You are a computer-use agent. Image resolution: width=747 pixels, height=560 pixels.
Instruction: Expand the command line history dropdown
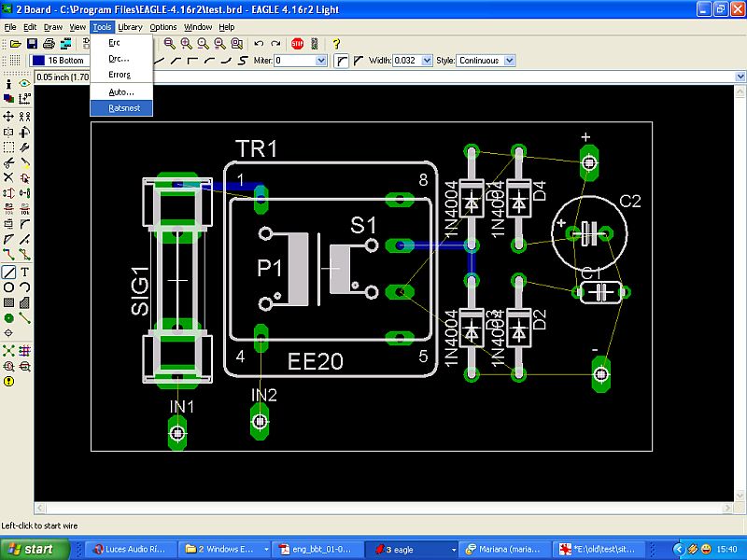[740, 77]
